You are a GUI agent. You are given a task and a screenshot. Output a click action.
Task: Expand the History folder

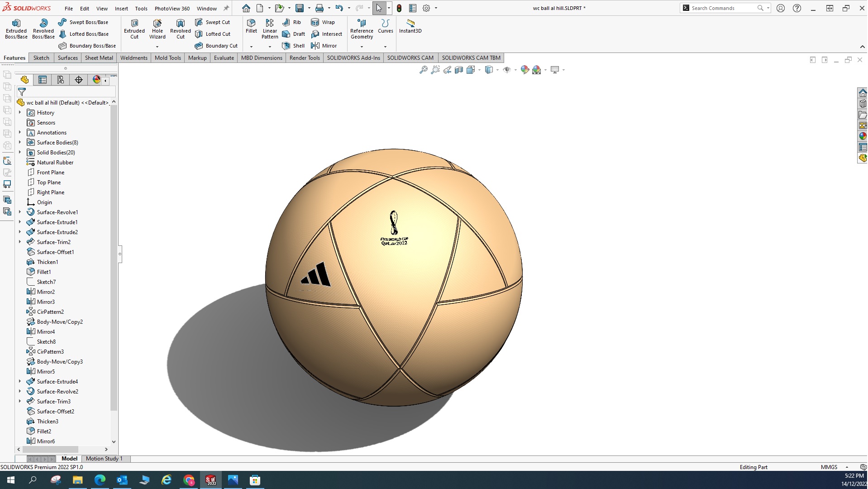20,112
